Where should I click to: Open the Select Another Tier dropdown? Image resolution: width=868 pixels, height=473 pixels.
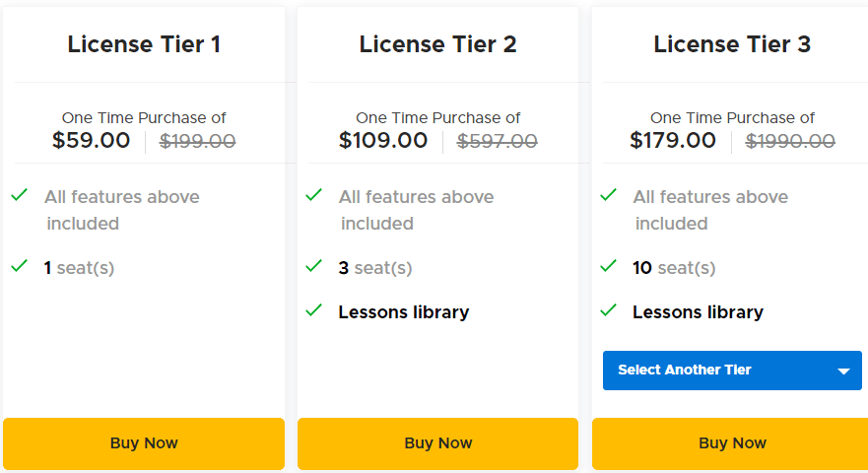coord(731,371)
